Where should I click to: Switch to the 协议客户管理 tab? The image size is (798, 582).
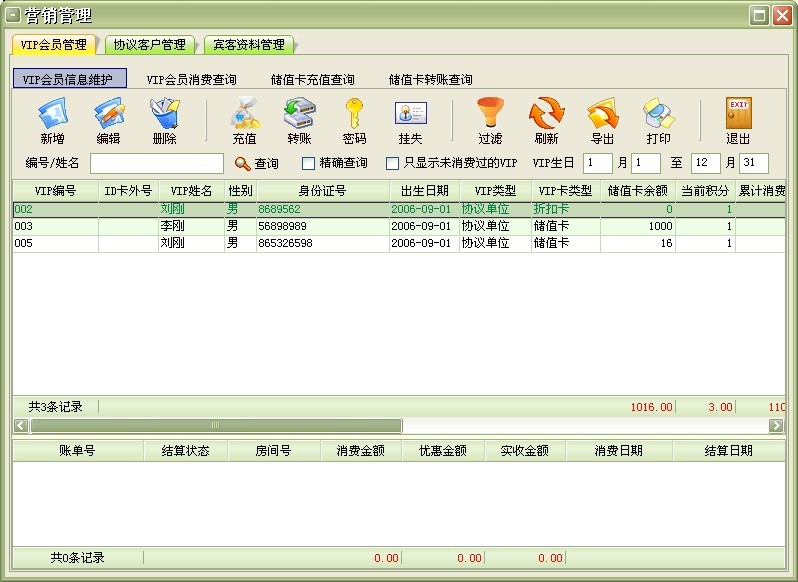[149, 45]
